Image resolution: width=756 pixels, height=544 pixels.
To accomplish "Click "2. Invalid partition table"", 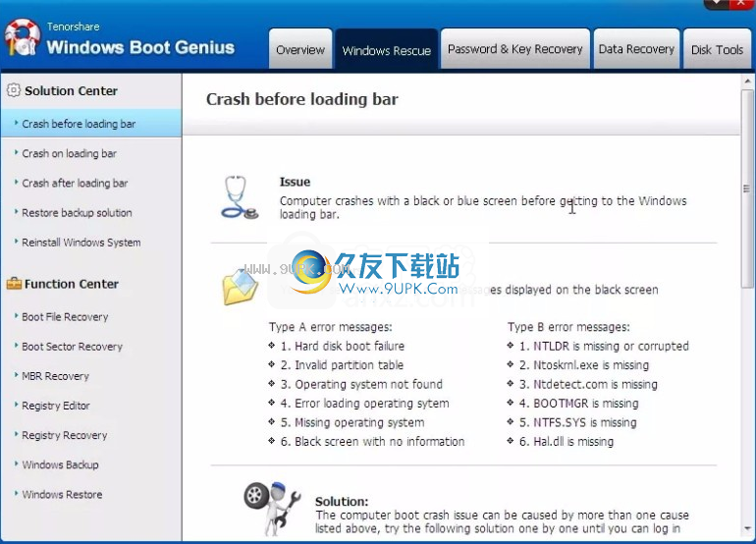I will pyautogui.click(x=342, y=365).
